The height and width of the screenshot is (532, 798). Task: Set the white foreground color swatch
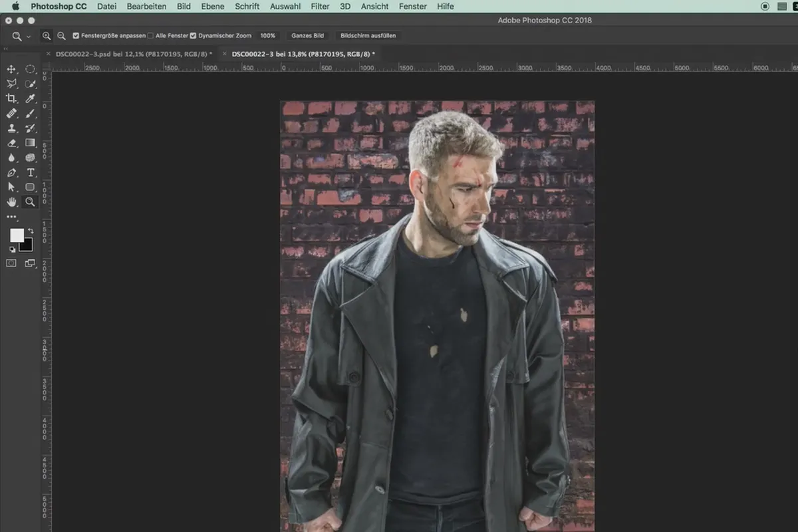[16, 235]
